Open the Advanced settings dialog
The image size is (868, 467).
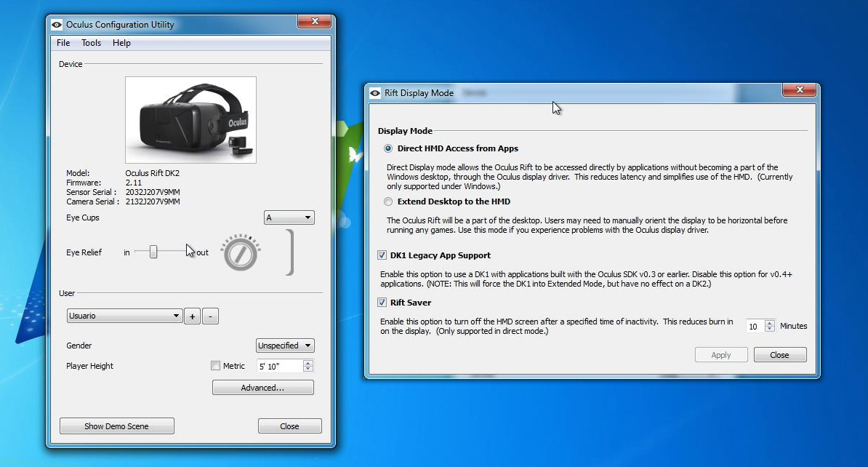pyautogui.click(x=263, y=388)
